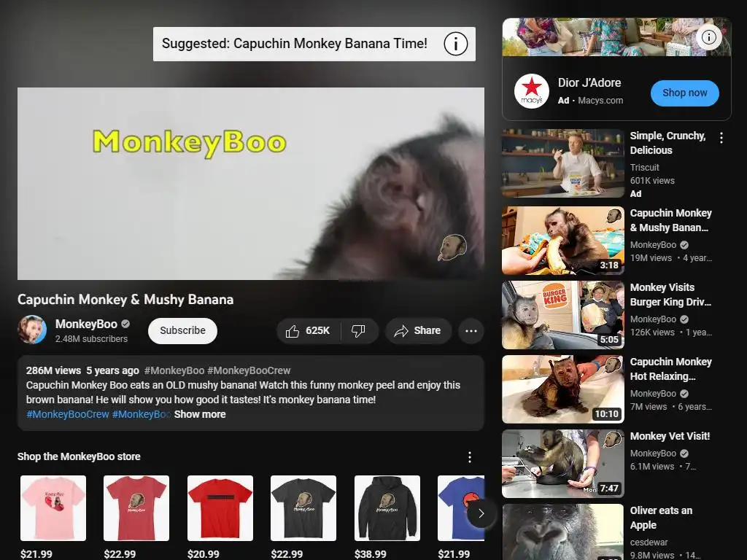Advance the store carousel with next arrow
747x560 pixels.
click(481, 513)
